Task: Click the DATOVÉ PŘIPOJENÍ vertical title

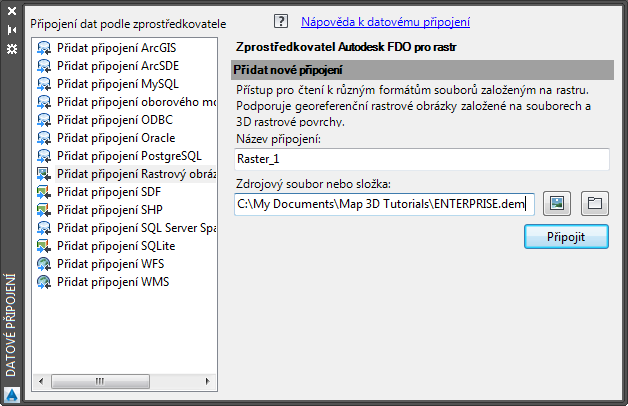Action: click(11, 325)
